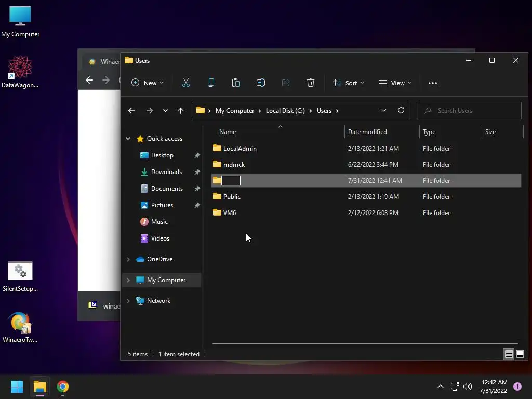Switch to large thumbnails view icon
This screenshot has width=532, height=399.
[x=520, y=354]
